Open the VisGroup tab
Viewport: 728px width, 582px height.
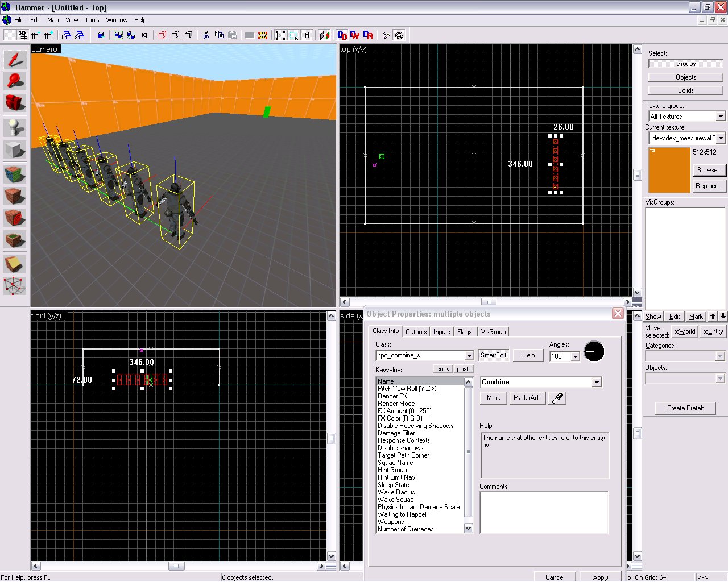coord(493,332)
